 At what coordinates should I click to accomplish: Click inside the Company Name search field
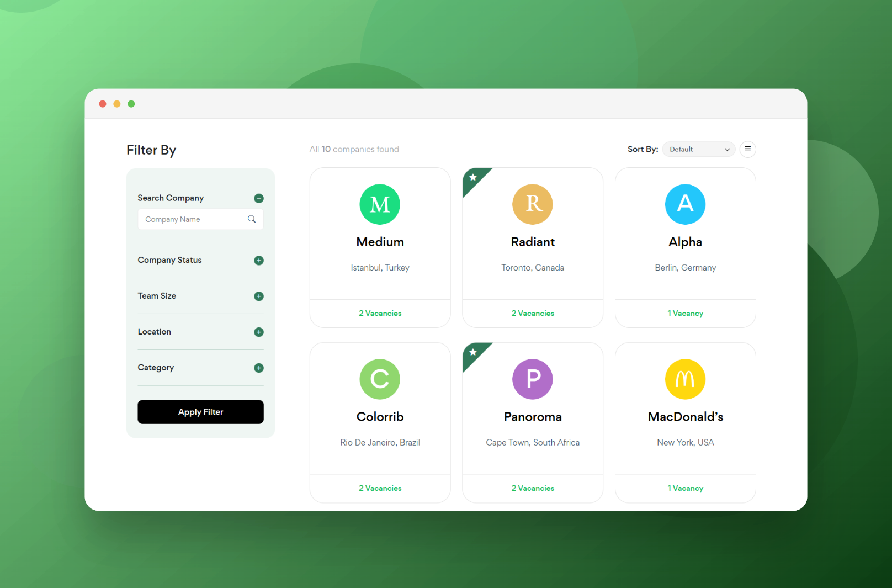tap(188, 219)
